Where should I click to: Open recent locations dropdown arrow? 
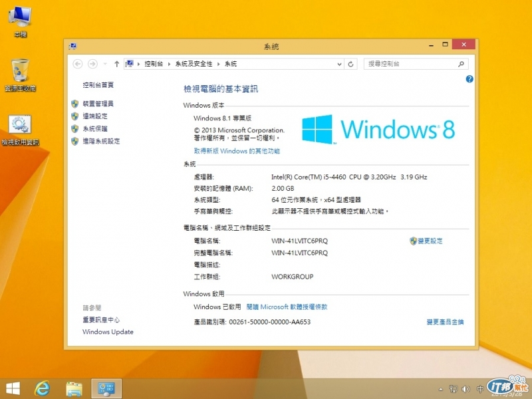coord(105,64)
